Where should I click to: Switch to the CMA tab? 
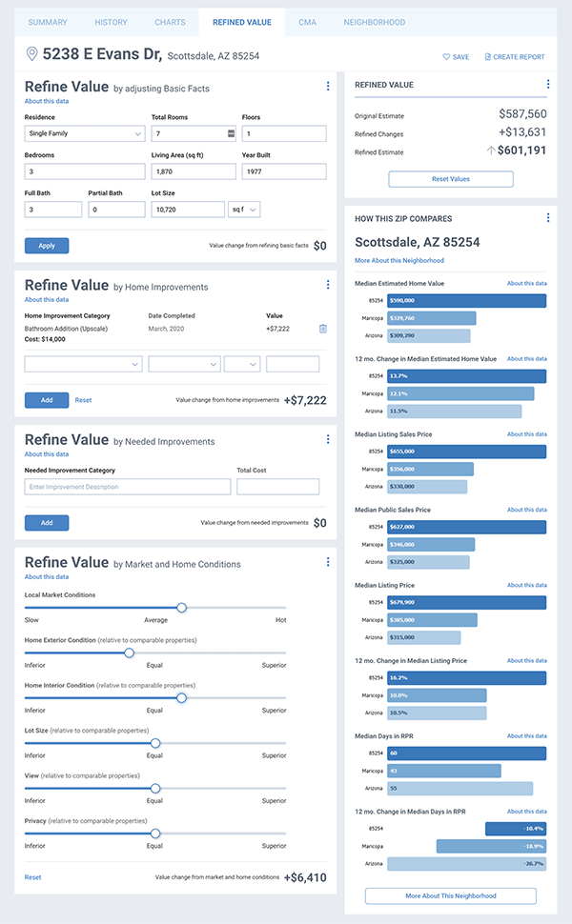[307, 23]
